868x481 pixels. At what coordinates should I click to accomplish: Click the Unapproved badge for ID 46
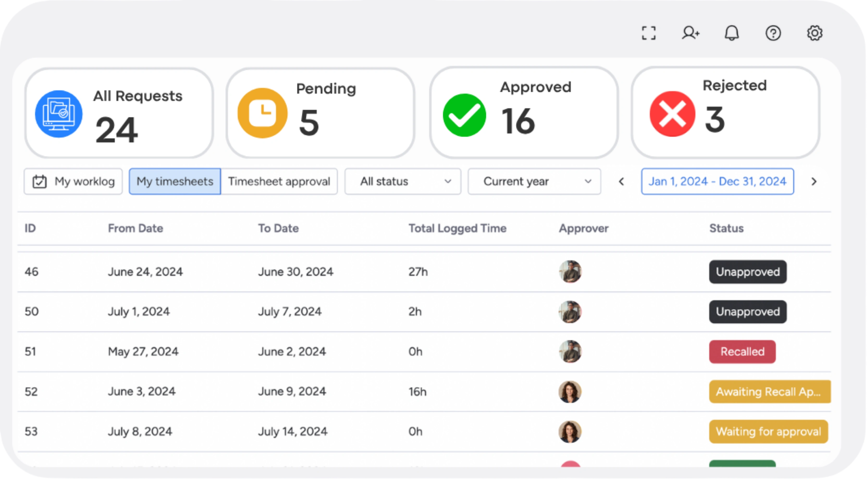748,272
